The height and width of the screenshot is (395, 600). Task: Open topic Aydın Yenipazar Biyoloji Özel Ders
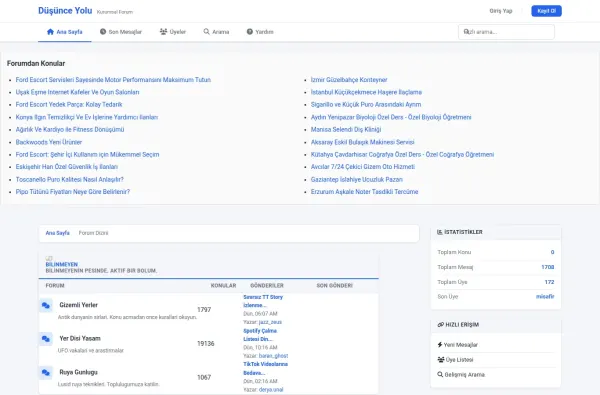point(391,117)
